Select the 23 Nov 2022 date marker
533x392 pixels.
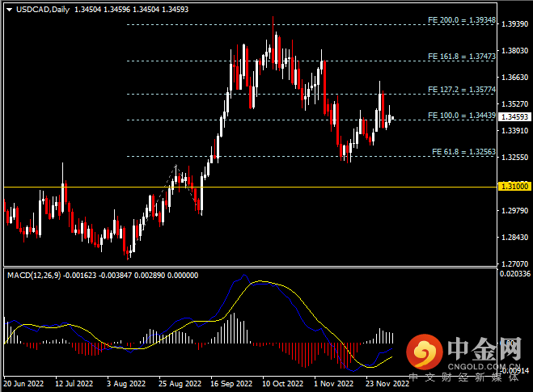385,385
